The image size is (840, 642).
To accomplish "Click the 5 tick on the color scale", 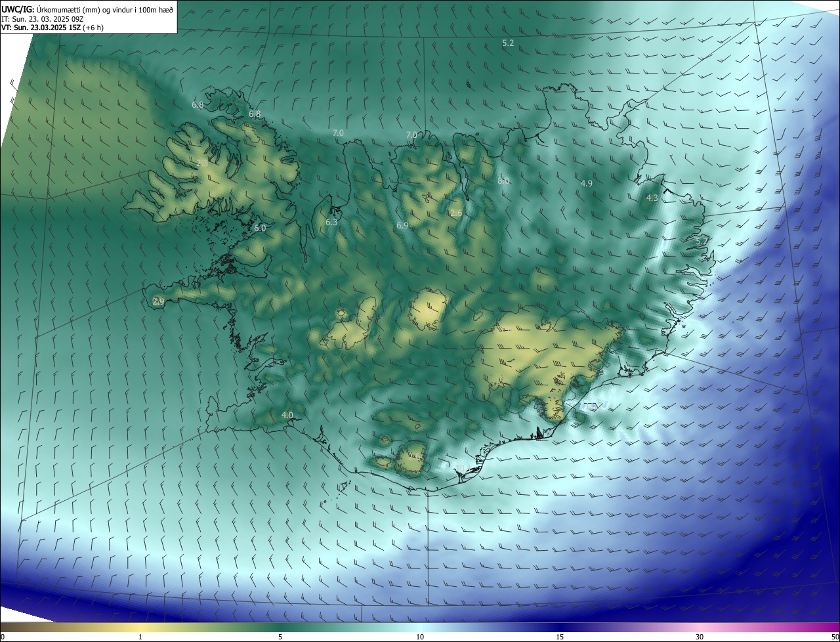I will pos(280,637).
